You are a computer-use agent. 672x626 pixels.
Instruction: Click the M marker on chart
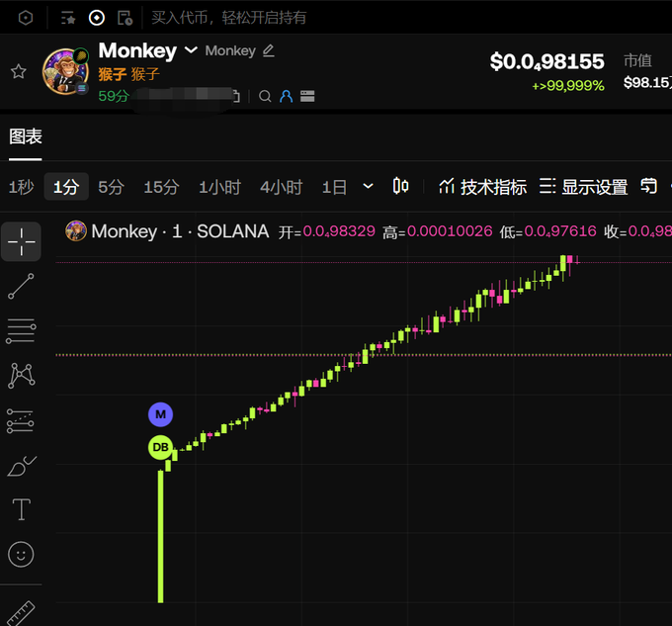click(160, 414)
